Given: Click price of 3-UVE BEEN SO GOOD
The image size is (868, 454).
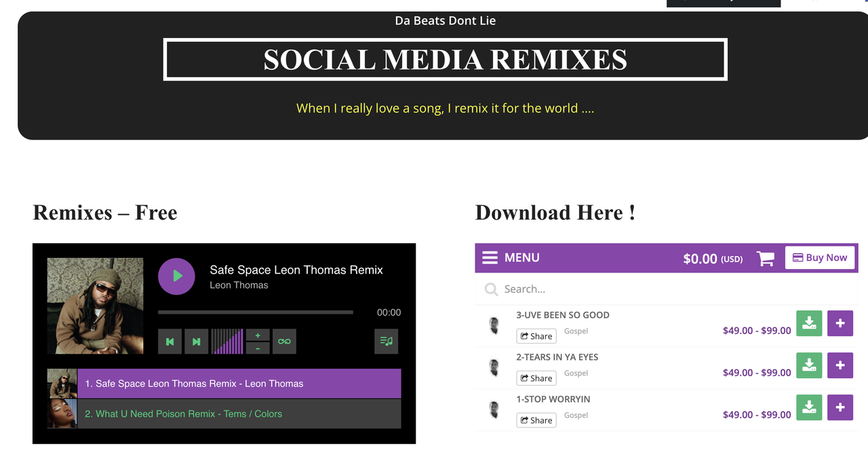Looking at the screenshot, I should pos(757,331).
